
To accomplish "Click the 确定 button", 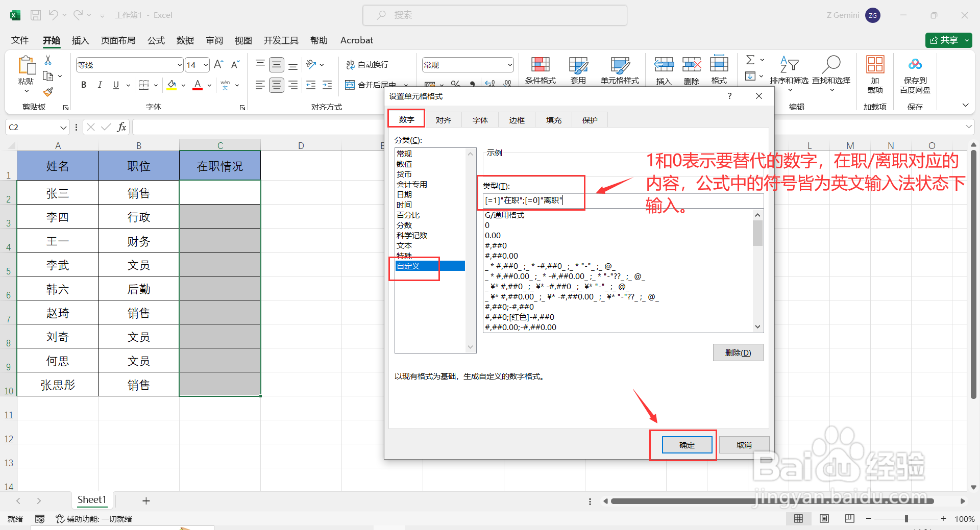I will (x=686, y=444).
